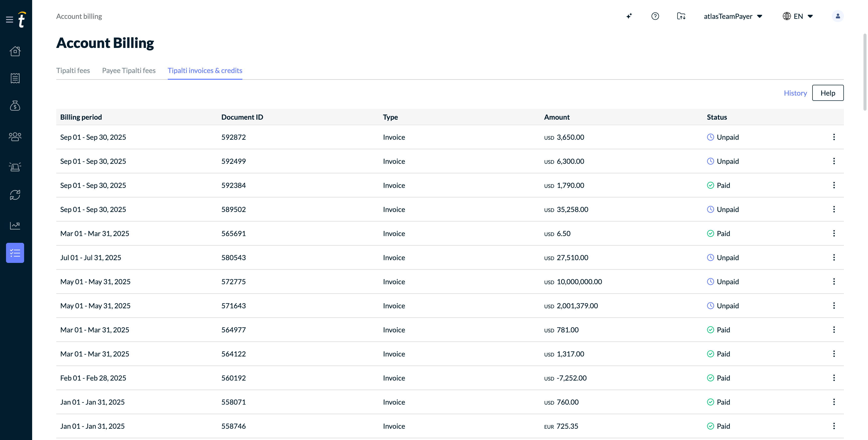Open the sync arrows icon in sidebar
868x440 pixels.
coord(15,195)
